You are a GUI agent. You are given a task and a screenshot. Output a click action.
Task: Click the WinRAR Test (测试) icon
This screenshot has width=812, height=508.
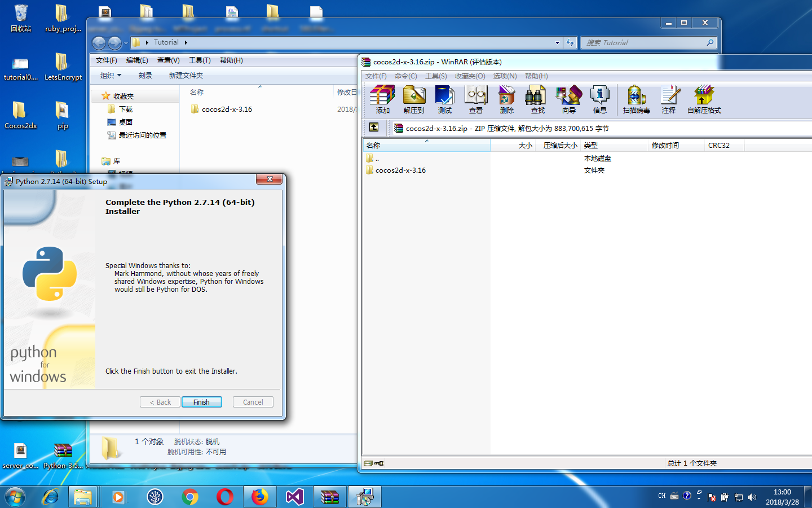(x=445, y=99)
